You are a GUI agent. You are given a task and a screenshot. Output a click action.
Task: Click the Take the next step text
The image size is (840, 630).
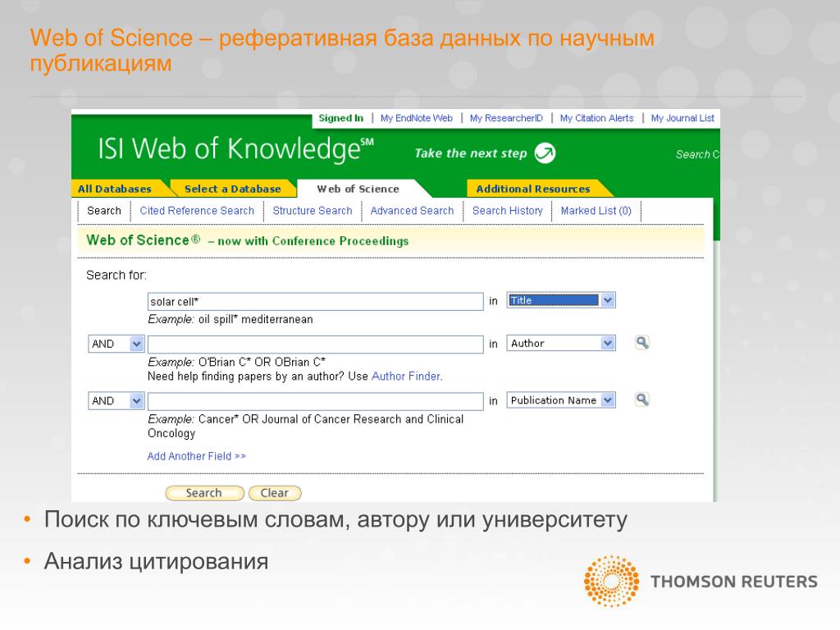(471, 153)
